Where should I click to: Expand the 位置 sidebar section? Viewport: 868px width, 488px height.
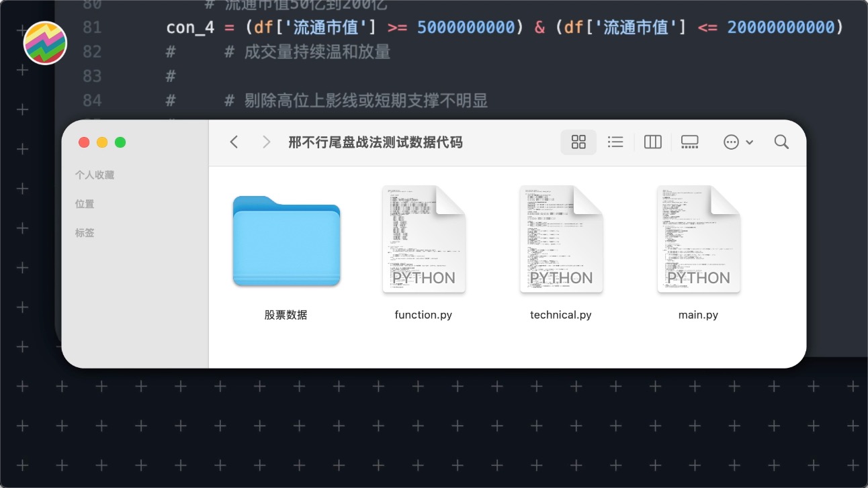pos(85,204)
